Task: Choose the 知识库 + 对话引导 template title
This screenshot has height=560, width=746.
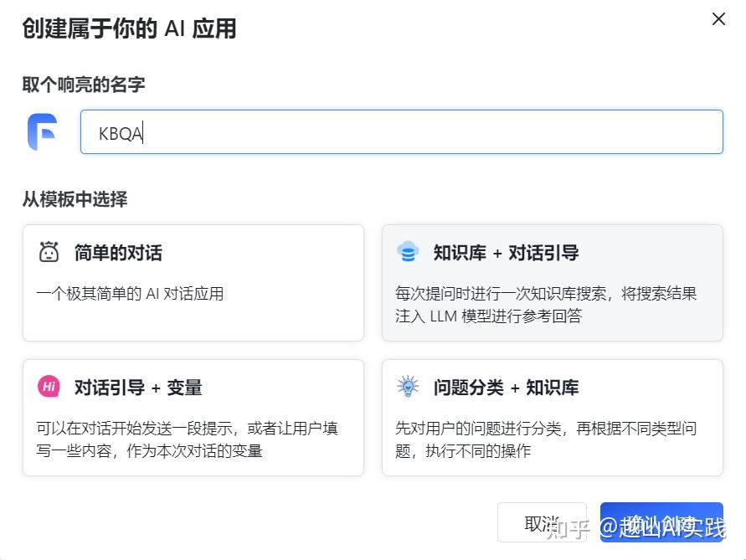Action: (506, 253)
